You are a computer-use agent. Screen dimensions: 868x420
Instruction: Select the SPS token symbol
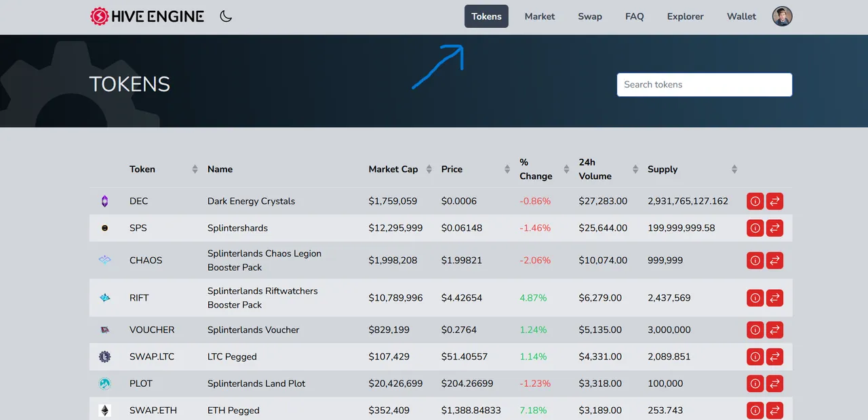coord(138,228)
